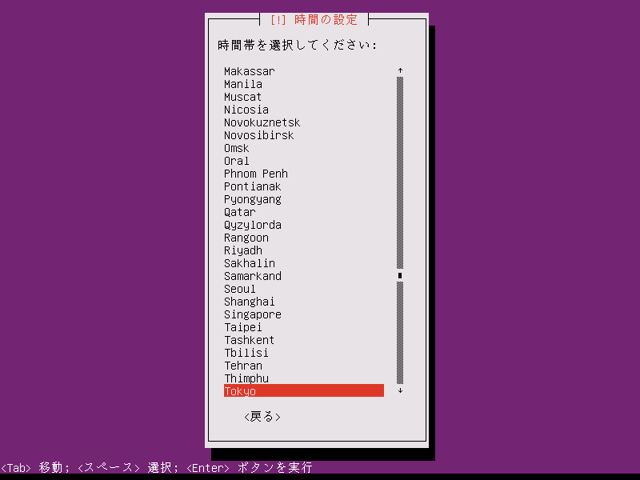
Task: Pick Qatar in the list
Action: tap(304, 212)
